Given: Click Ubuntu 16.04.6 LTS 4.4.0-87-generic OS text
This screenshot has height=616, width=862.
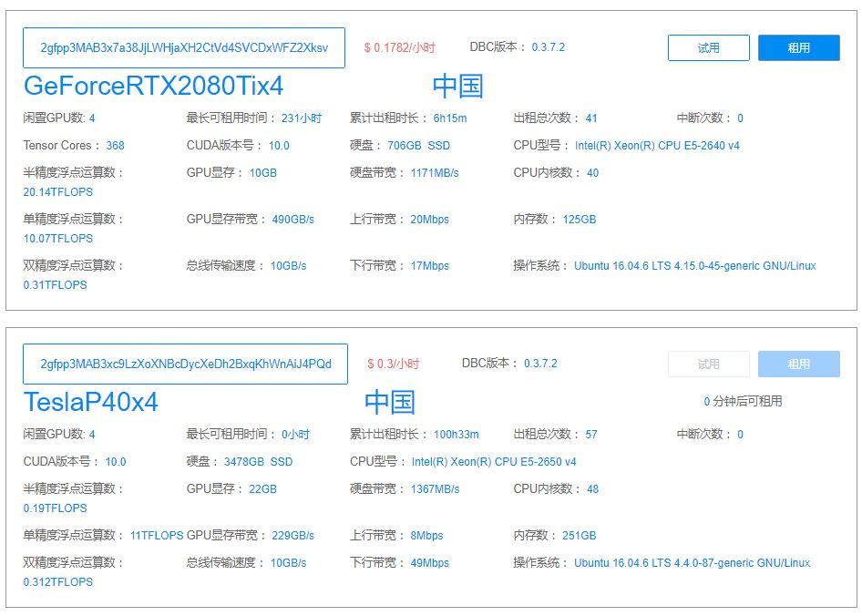Looking at the screenshot, I should point(693,563).
